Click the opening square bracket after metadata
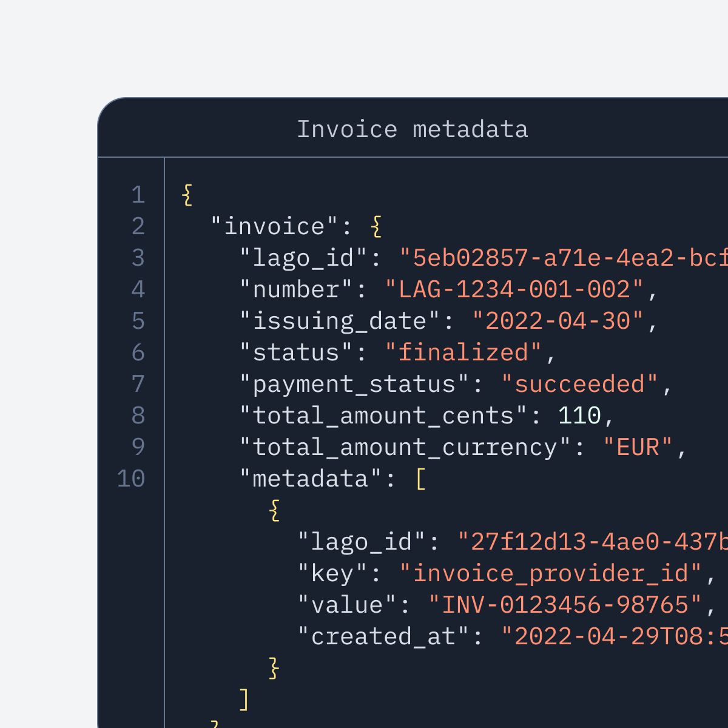 pyautogui.click(x=420, y=479)
